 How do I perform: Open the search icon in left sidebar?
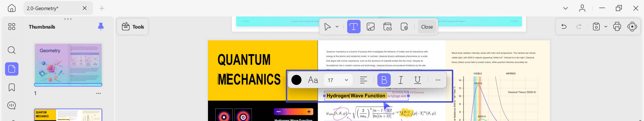click(x=12, y=50)
